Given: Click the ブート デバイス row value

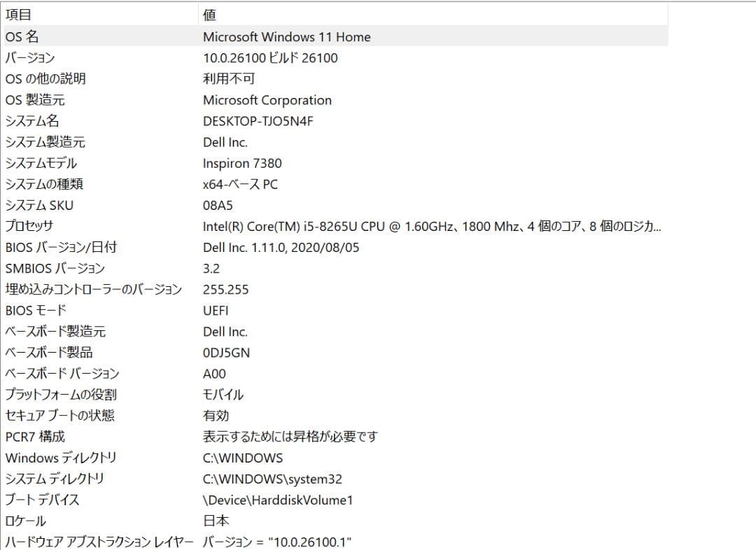Looking at the screenshot, I should 277,500.
